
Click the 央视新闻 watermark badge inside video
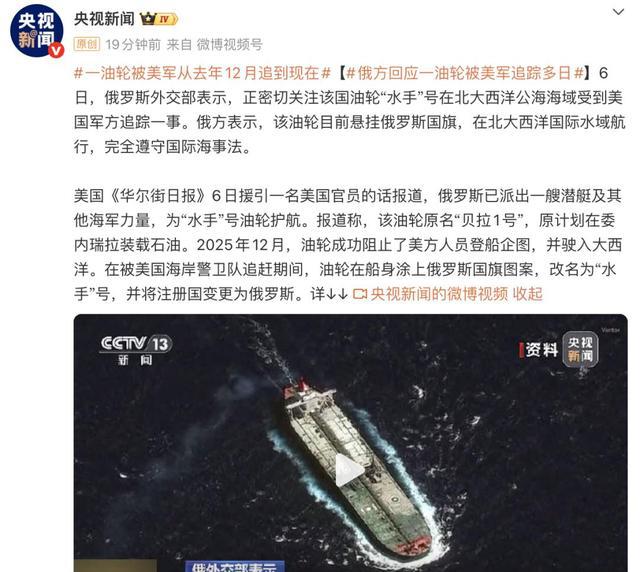(580, 349)
